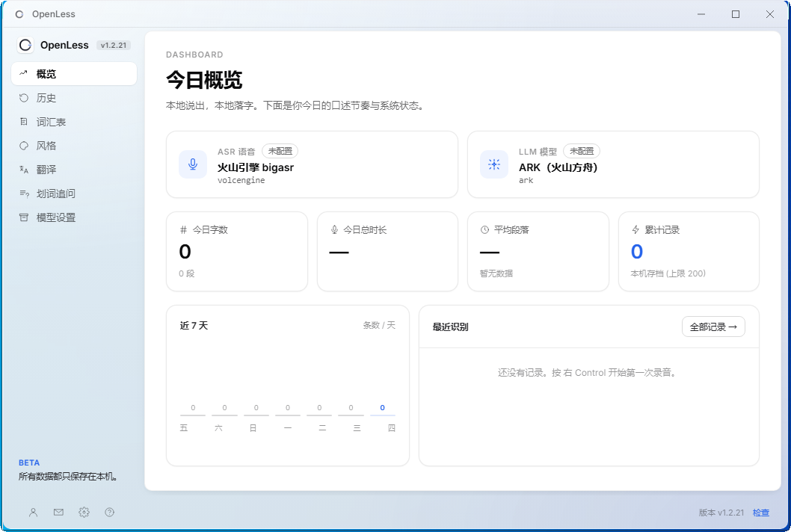Click the v1.2.21 version badge
Viewport: 791px width, 532px height.
coord(114,45)
